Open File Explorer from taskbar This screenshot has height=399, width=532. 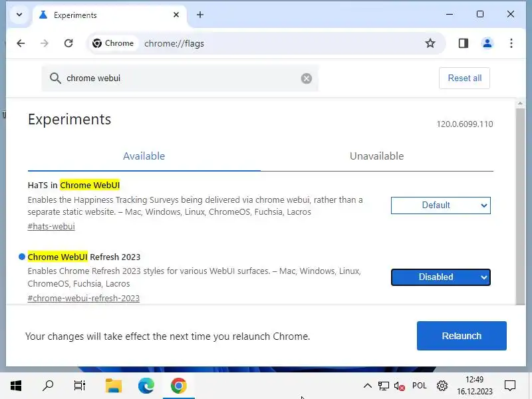pyautogui.click(x=114, y=386)
